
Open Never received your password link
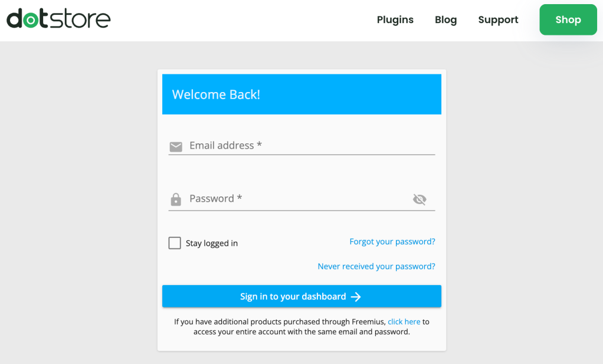[376, 267]
